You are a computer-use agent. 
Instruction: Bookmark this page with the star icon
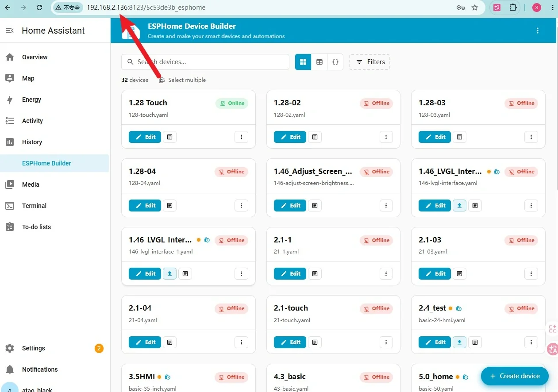(x=475, y=8)
